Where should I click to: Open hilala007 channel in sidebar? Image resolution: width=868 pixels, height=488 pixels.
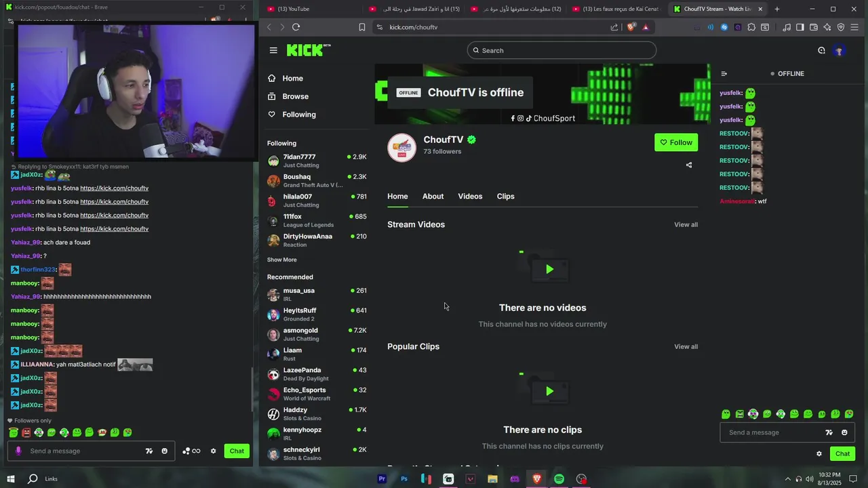[317, 201]
